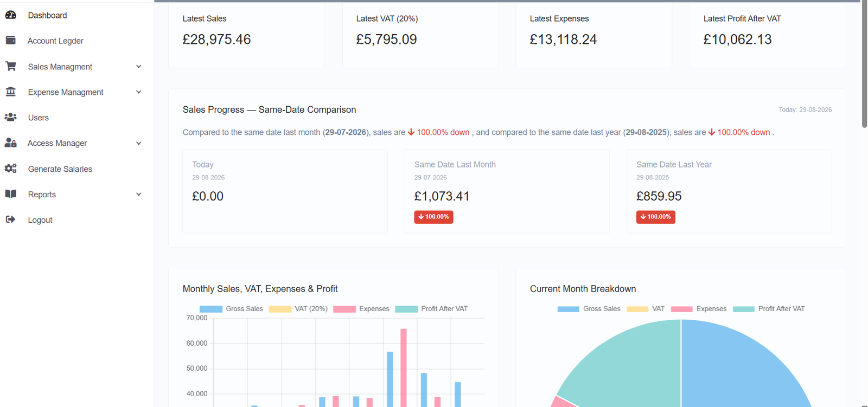Toggle Expenses legend in monthly chart
The height and width of the screenshot is (407, 868).
(361, 309)
